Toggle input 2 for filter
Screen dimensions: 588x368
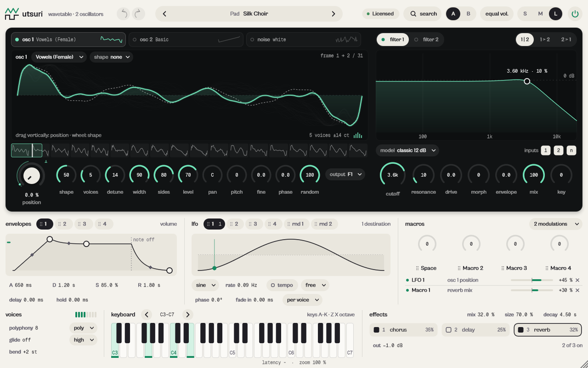pyautogui.click(x=558, y=150)
